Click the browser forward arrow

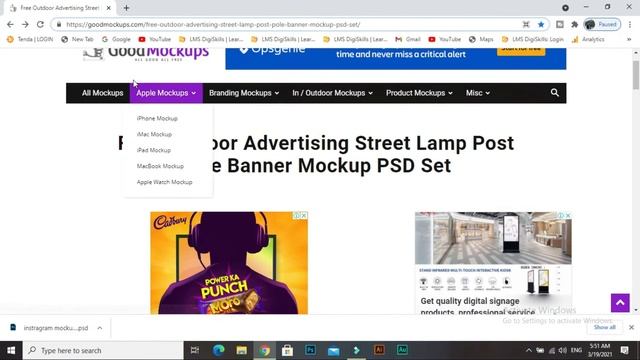point(25,24)
